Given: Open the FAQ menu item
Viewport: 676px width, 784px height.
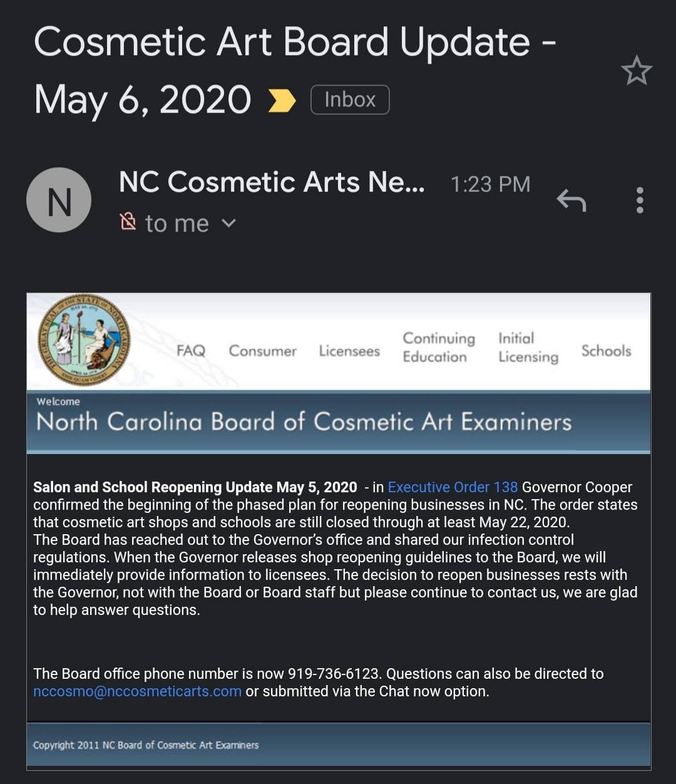Looking at the screenshot, I should 191,351.
